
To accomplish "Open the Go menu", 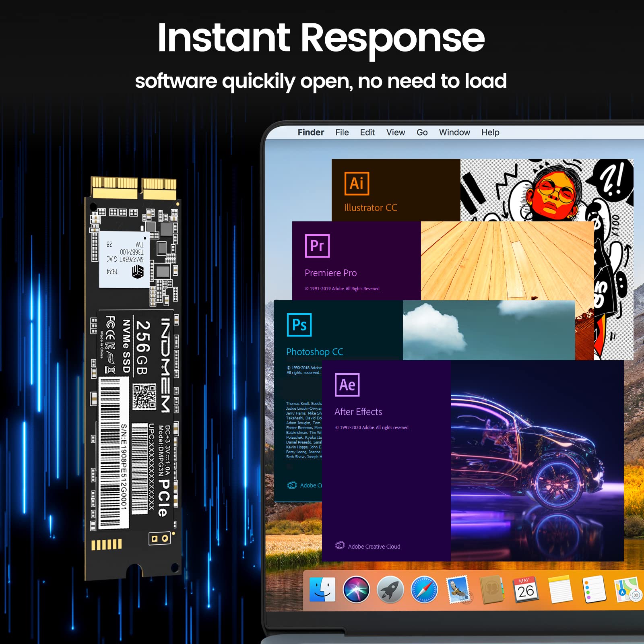I will [x=422, y=132].
